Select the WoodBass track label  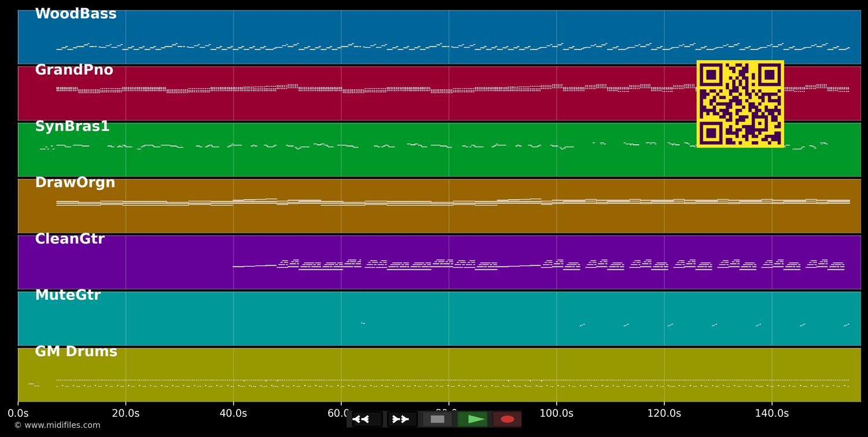76,14
